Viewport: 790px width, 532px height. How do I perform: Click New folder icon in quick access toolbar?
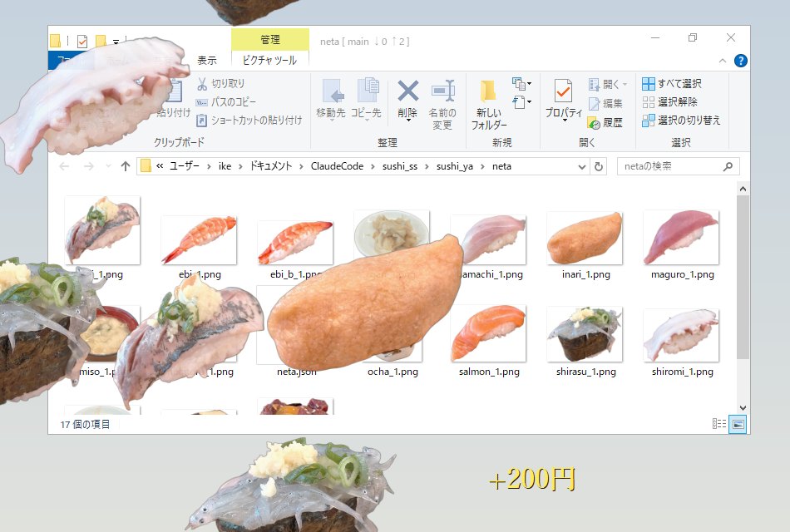(101, 41)
